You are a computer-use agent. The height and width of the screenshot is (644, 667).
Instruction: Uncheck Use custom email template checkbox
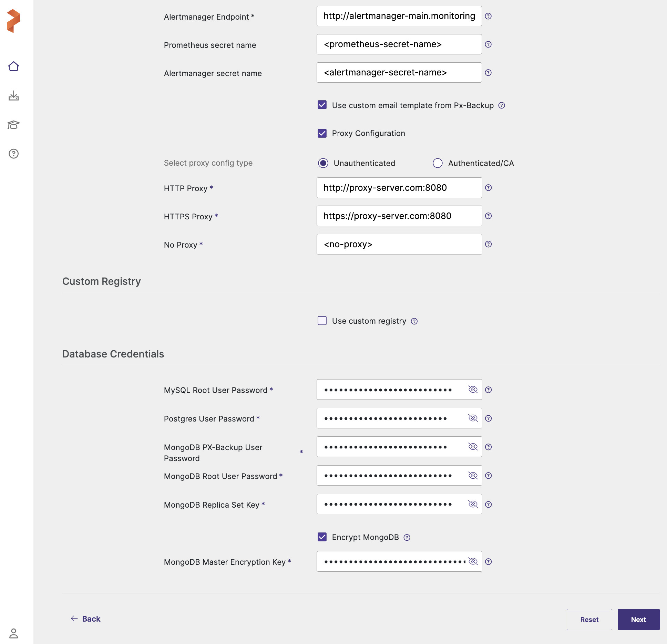[x=322, y=105]
